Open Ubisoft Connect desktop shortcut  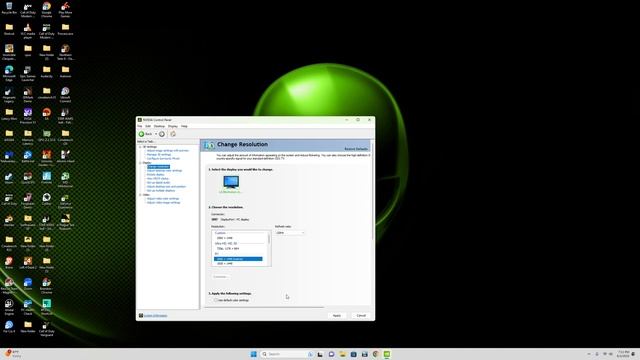65,95
